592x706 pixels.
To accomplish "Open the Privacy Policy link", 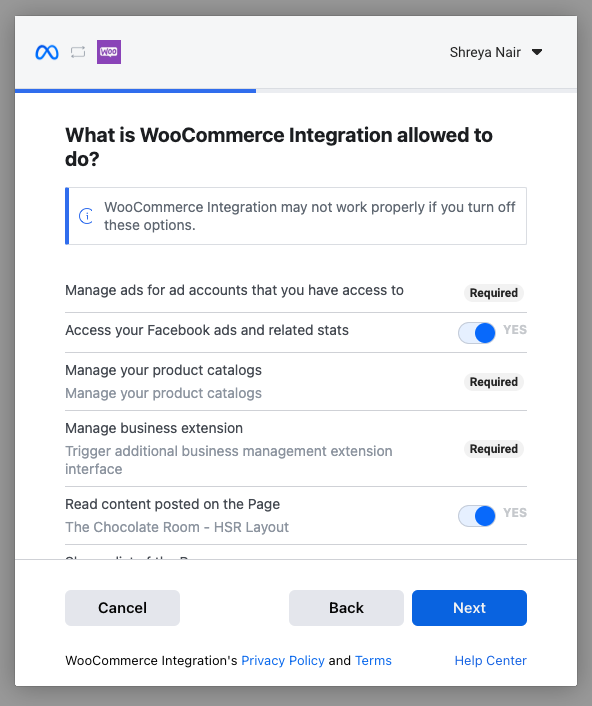I will point(283,661).
